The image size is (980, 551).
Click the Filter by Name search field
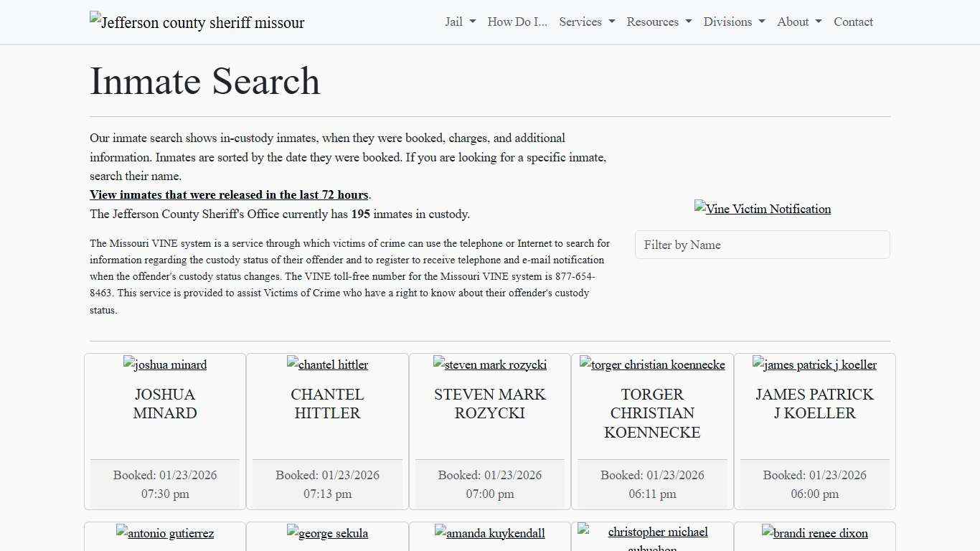(763, 245)
